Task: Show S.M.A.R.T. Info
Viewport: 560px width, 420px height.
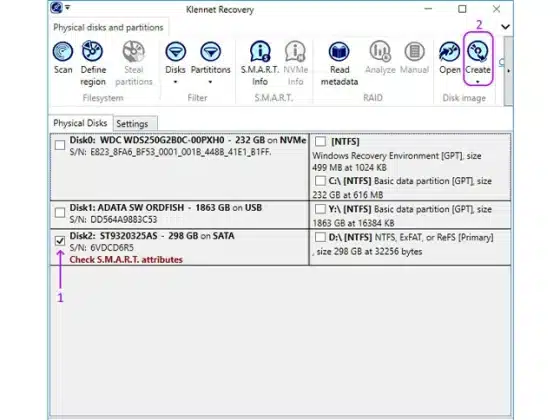Action: (260, 51)
